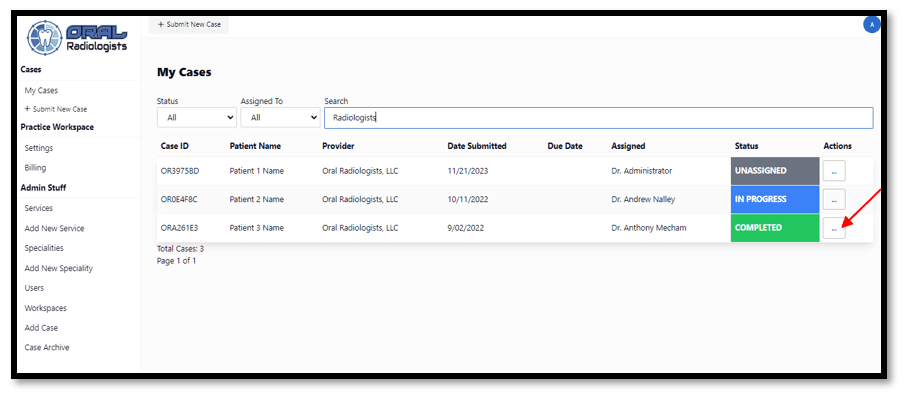
Task: Select Add New Service in sidebar
Action: (x=54, y=228)
